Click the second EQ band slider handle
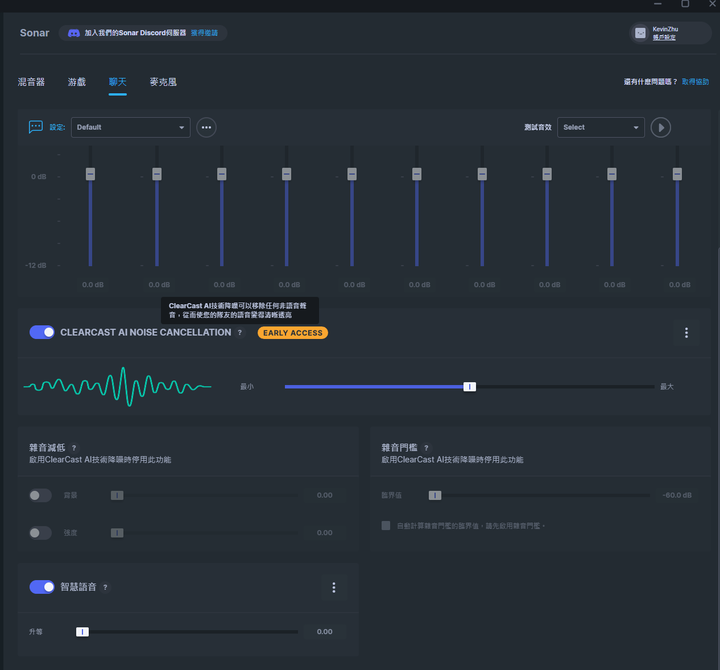 point(157,174)
